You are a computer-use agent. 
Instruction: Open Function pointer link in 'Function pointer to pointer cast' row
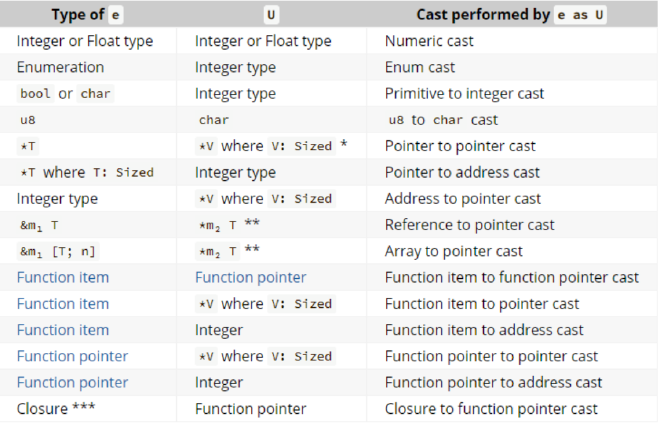click(72, 356)
